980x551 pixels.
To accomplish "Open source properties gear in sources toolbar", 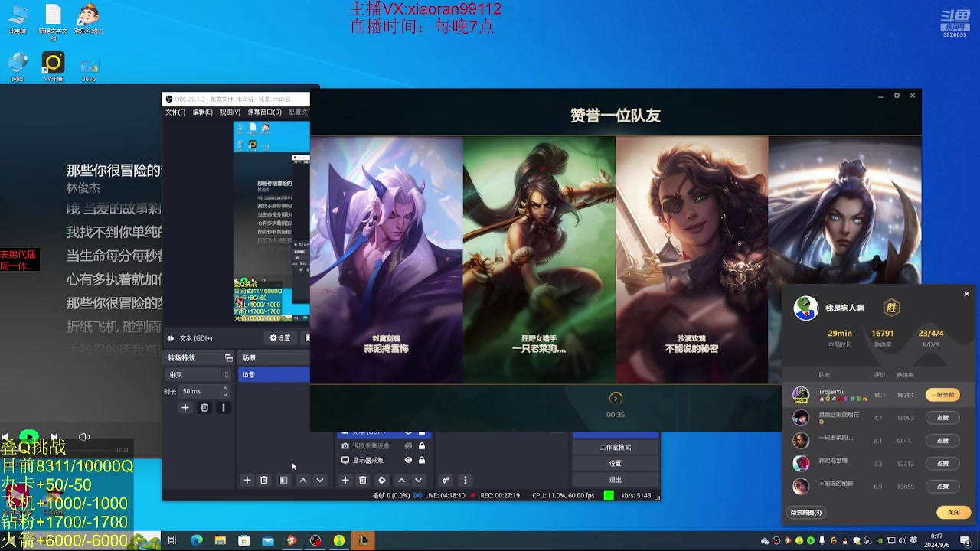I will pos(382,480).
